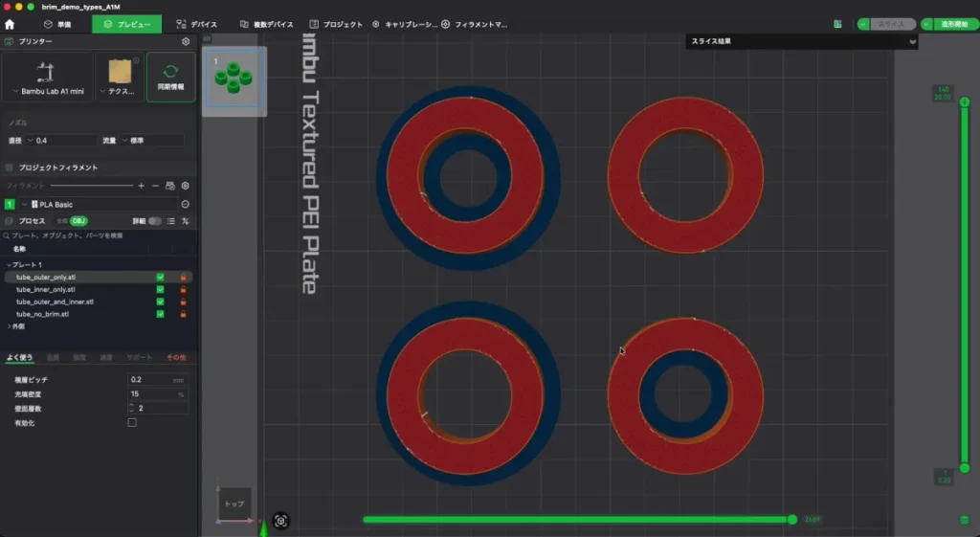This screenshot has width=980, height=537.
Task: Select the よく使う settings tab
Action: (19, 358)
